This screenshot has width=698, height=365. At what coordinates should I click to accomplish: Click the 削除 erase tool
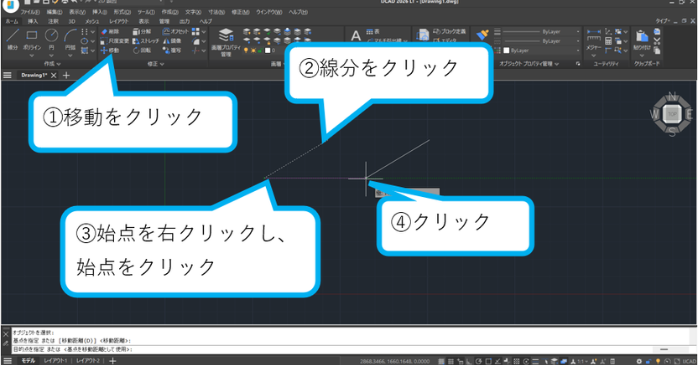pos(110,32)
